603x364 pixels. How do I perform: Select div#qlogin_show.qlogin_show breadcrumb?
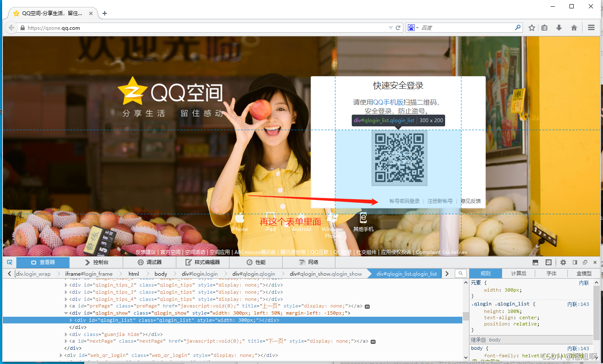326,274
